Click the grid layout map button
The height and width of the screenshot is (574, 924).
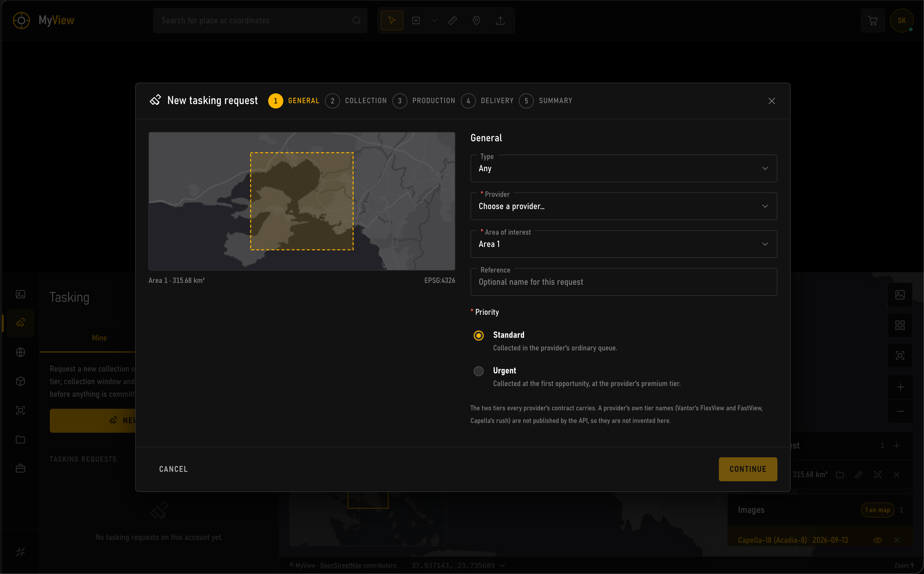tap(900, 325)
